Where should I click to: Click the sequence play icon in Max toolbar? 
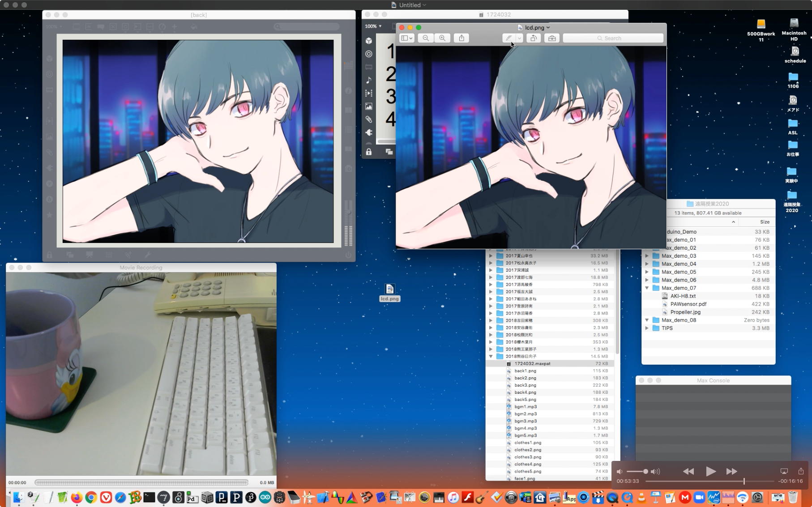(369, 93)
